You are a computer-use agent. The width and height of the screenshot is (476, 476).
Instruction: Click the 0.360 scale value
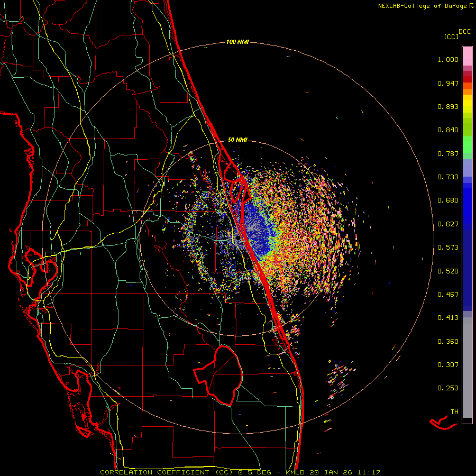(x=448, y=342)
